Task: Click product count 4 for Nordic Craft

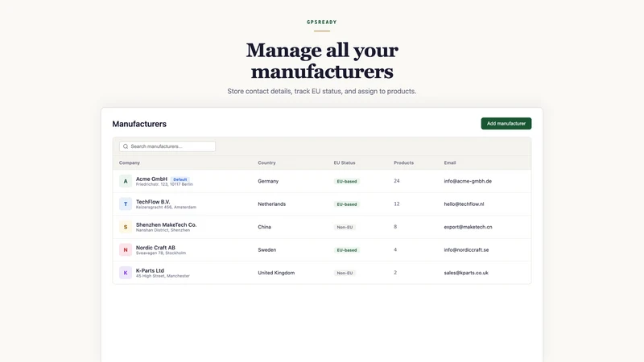Action: (x=395, y=249)
